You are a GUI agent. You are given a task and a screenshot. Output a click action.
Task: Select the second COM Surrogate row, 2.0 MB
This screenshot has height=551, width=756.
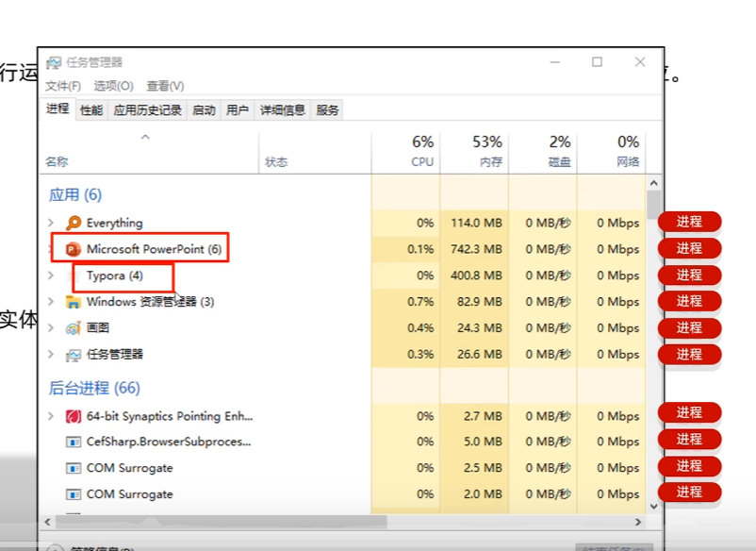coord(342,494)
